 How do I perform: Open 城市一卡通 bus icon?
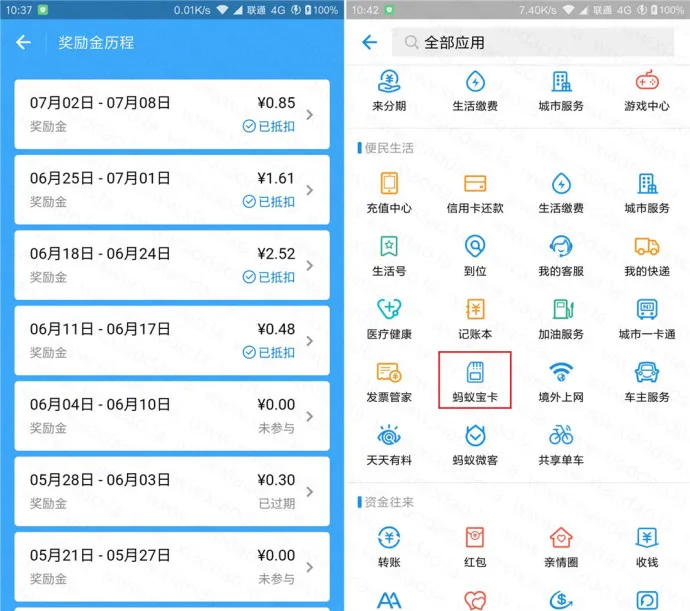[647, 309]
